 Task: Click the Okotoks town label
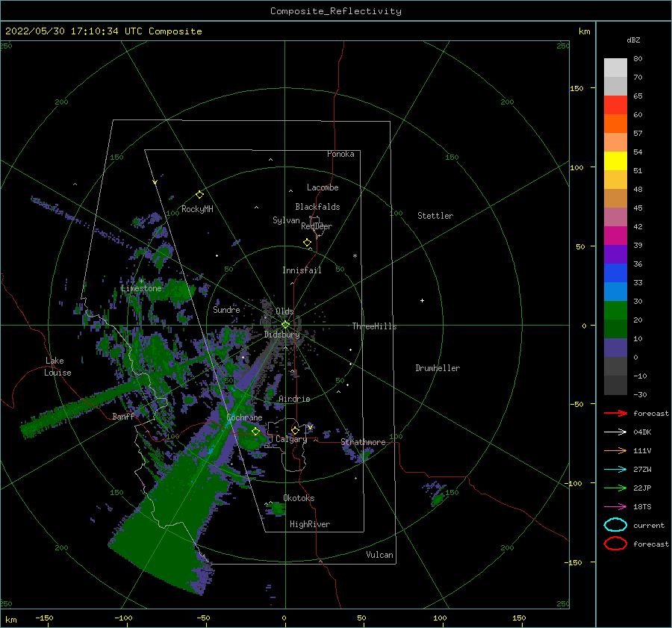[299, 498]
